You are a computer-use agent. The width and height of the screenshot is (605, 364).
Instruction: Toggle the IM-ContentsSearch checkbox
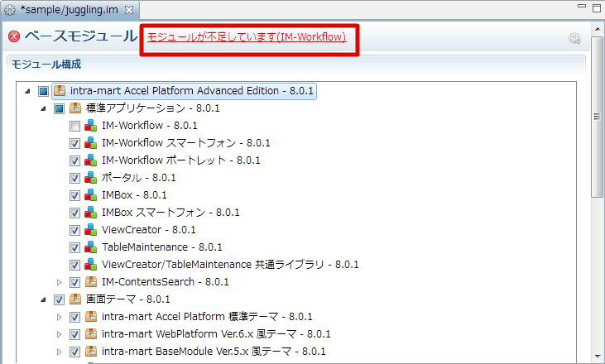74,282
